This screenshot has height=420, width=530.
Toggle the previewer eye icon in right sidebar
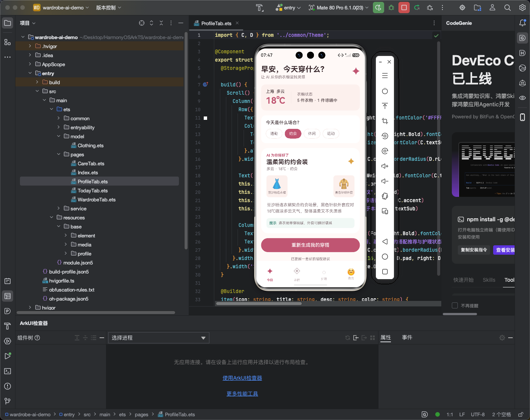coord(522,98)
